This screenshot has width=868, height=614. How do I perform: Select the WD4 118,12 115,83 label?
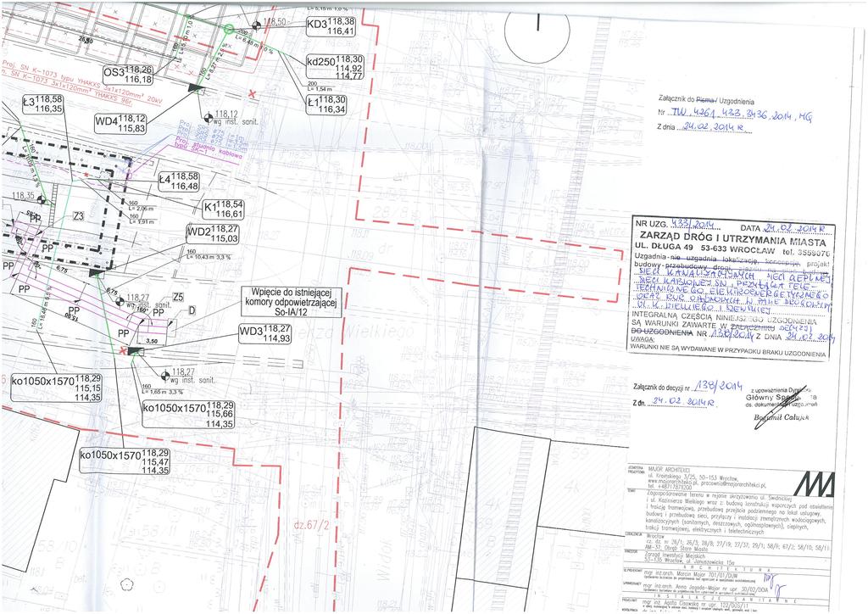120,124
